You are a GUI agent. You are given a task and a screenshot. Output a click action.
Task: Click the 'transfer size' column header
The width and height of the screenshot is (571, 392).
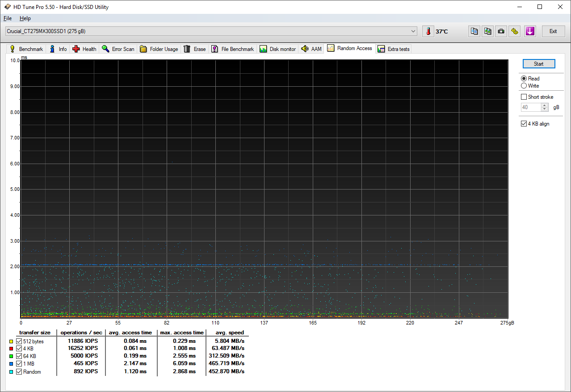click(x=35, y=333)
